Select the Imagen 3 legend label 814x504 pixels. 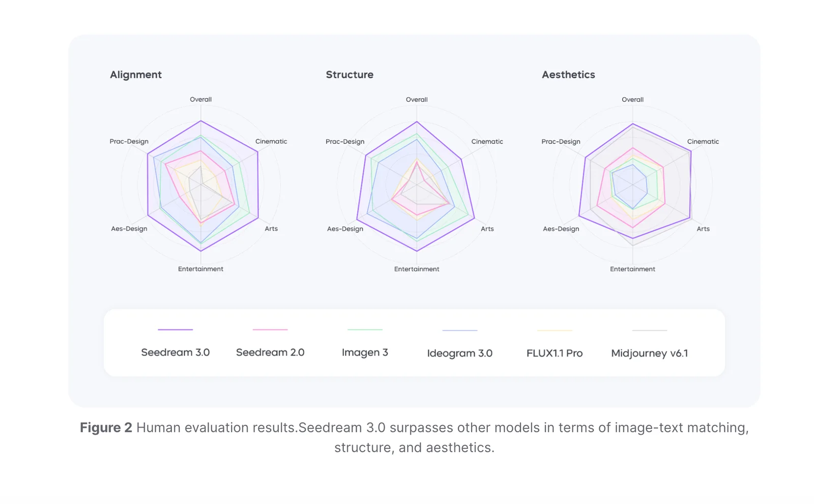click(365, 352)
